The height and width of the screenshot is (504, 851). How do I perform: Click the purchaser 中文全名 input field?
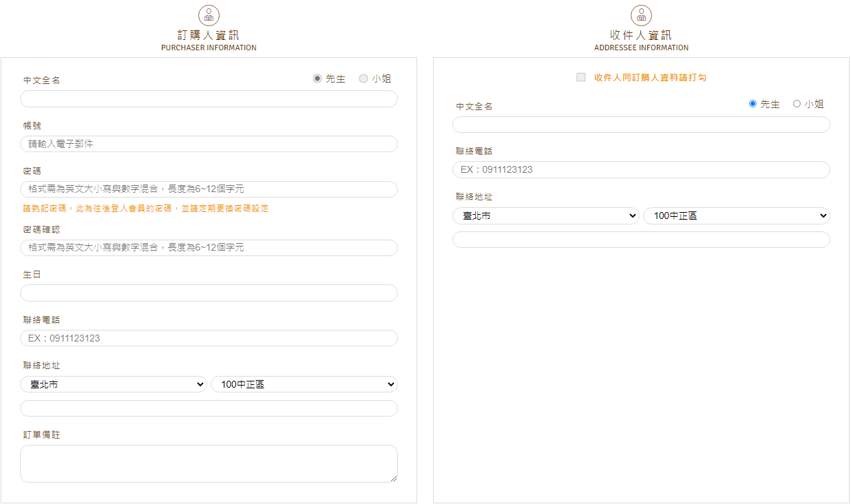tap(209, 99)
